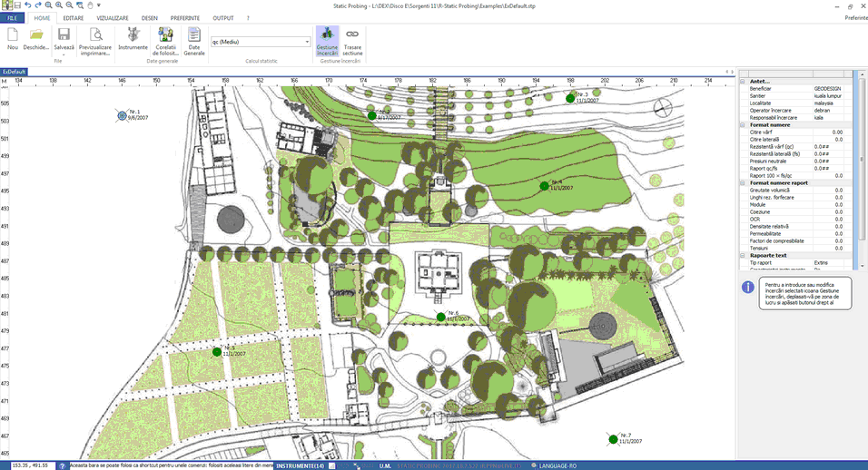Click the pan hand icon in quick toolbar

(90, 5)
